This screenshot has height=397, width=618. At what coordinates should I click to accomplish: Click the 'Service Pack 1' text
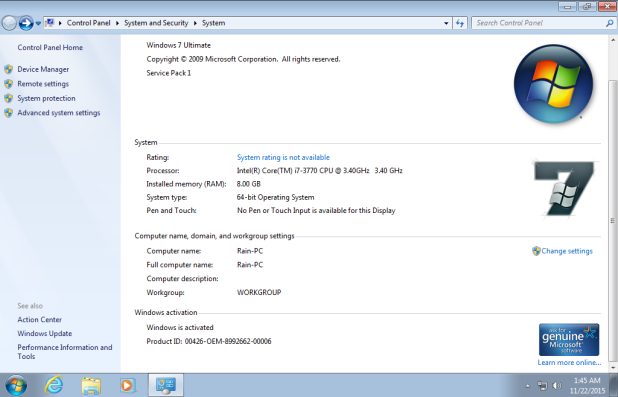[169, 73]
